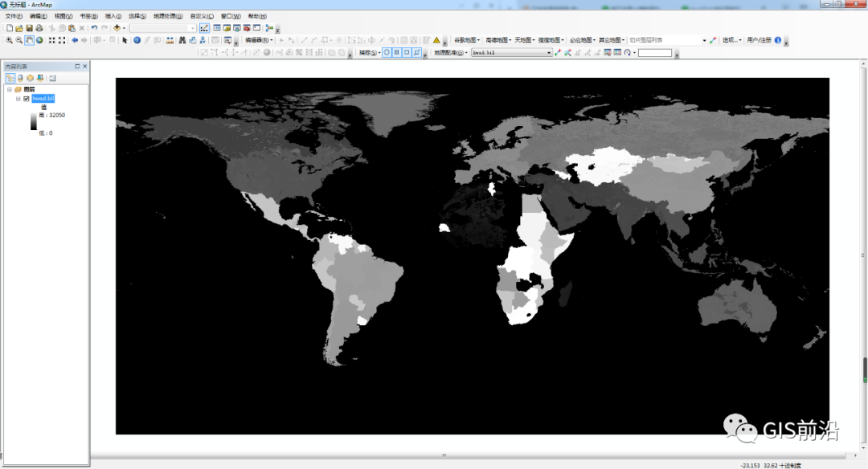
Task: Open table of contents options icon
Action: 52,78
